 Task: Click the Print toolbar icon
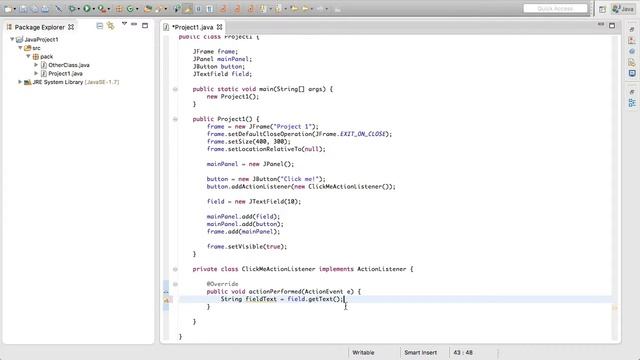coord(45,9)
